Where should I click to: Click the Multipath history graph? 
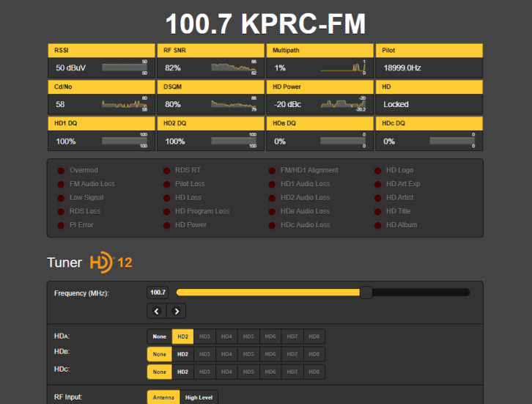tap(343, 67)
